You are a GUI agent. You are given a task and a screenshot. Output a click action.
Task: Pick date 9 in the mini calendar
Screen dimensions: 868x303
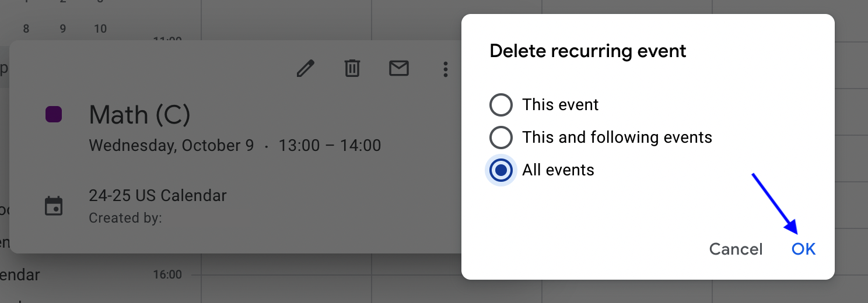63,29
